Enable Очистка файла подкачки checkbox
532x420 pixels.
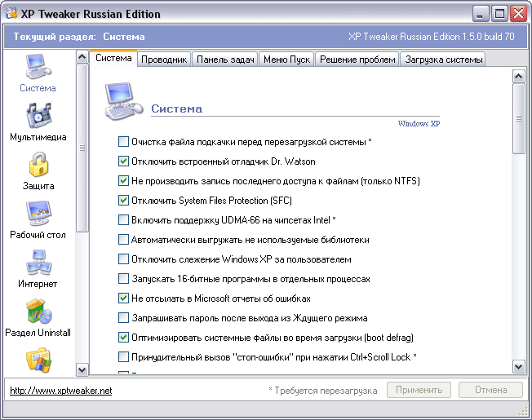(x=124, y=142)
